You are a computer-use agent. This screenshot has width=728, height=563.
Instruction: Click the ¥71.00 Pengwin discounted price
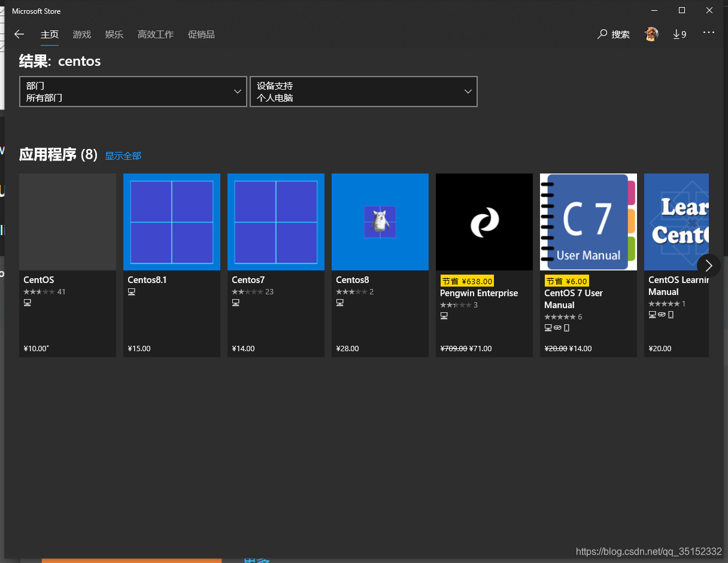click(x=481, y=348)
